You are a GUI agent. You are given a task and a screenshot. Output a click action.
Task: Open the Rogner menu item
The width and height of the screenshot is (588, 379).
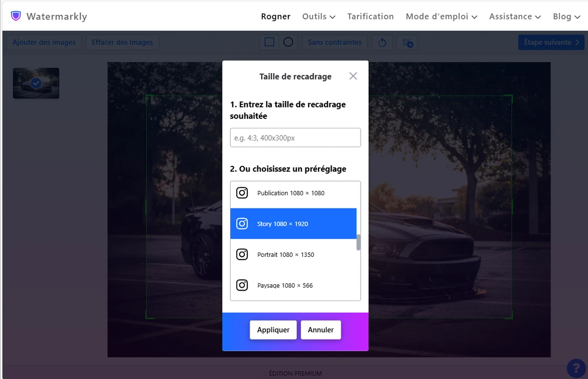pyautogui.click(x=276, y=16)
